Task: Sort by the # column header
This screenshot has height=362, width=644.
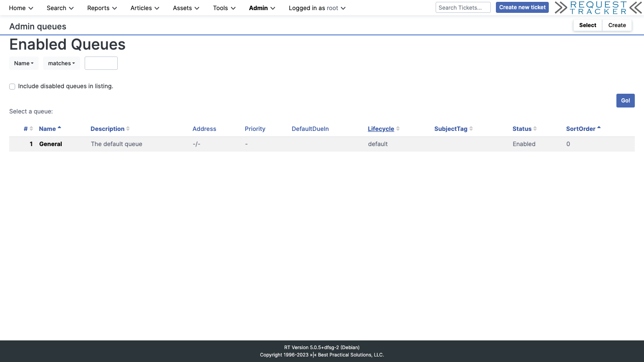Action: point(26,129)
